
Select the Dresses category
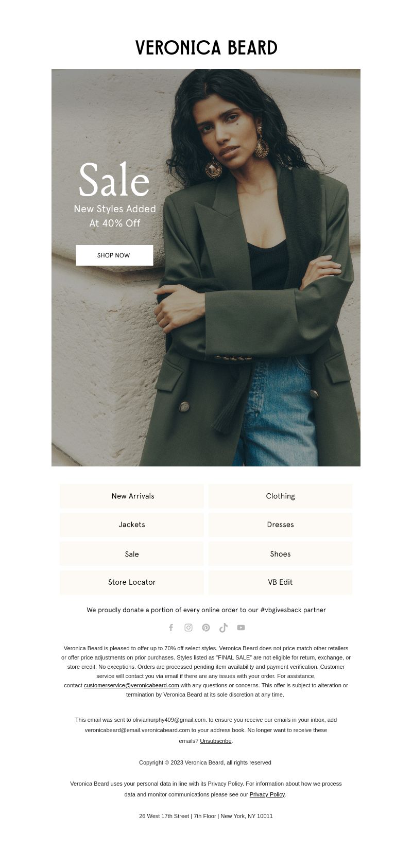[x=281, y=525]
